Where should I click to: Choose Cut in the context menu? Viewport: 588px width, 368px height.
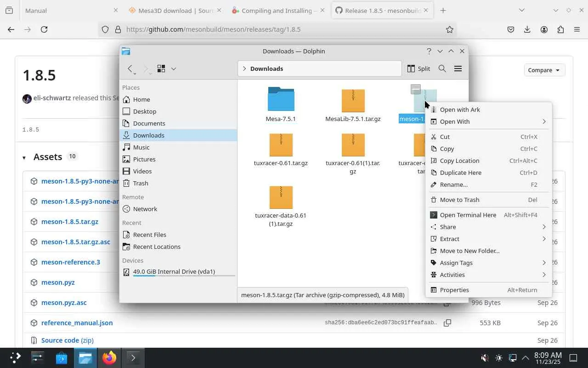point(489,137)
